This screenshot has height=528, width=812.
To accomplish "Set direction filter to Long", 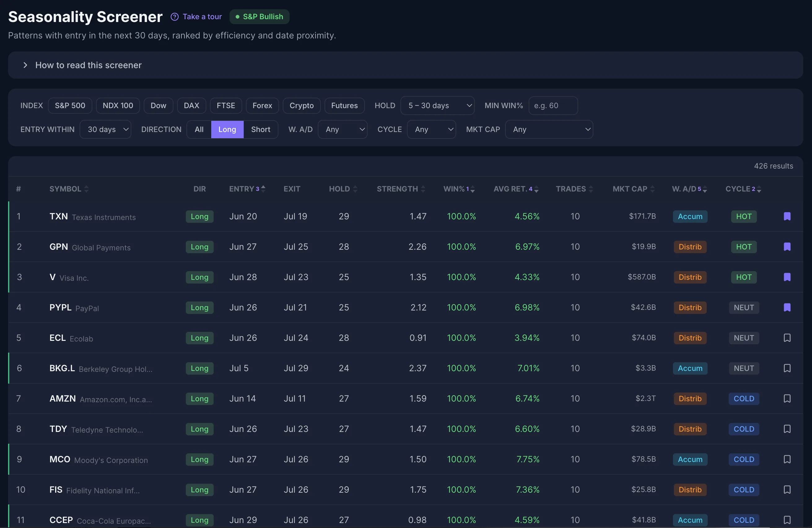I will (227, 130).
